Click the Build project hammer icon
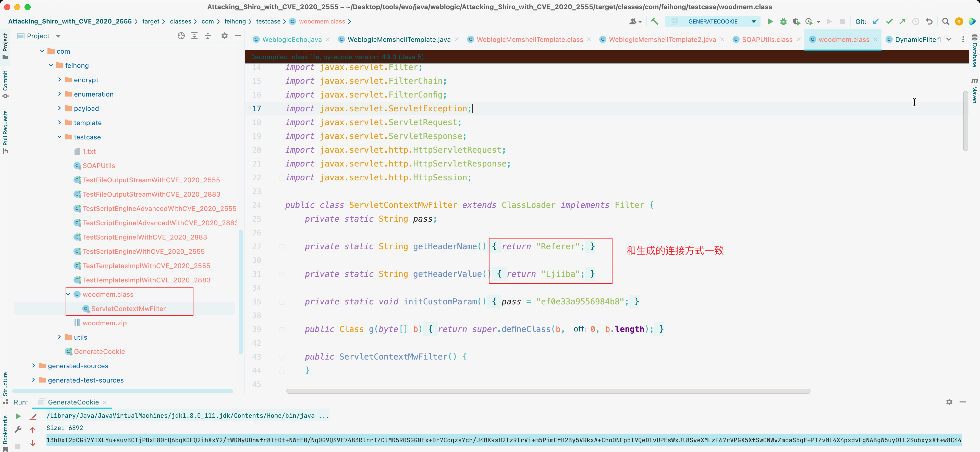980x452 pixels. point(654,22)
